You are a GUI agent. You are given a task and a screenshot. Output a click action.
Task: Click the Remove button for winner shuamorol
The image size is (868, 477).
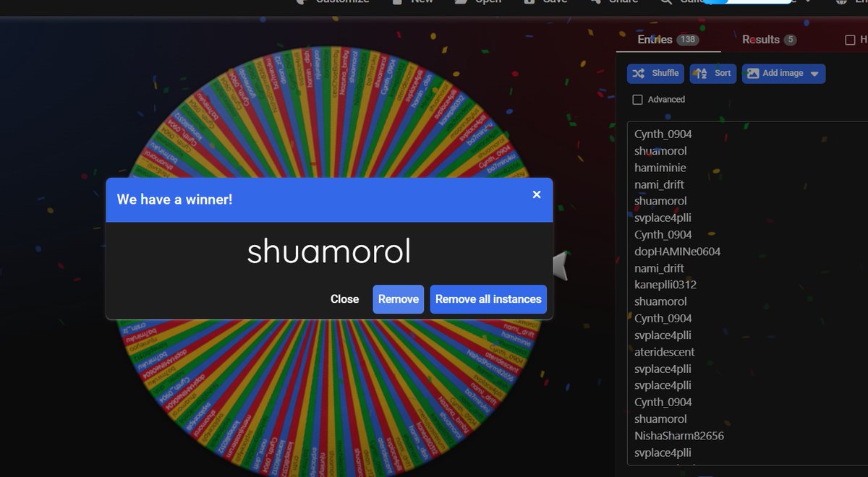click(399, 299)
